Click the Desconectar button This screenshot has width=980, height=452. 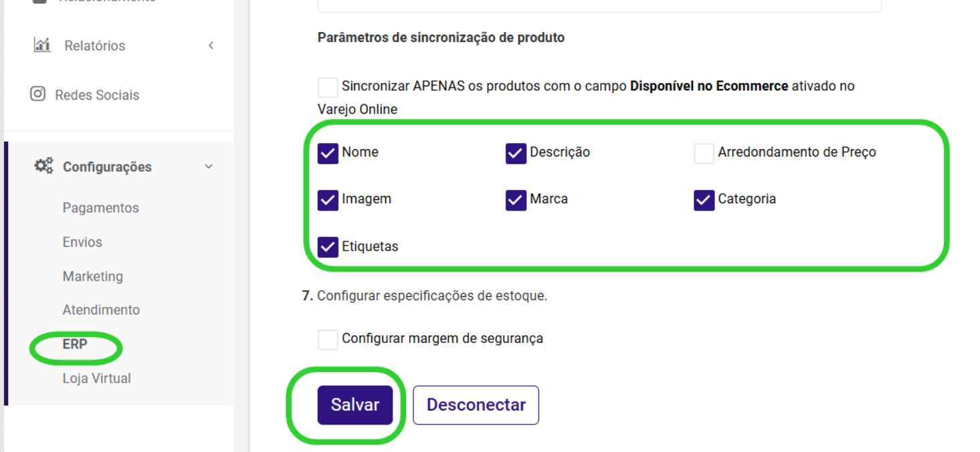click(x=476, y=405)
